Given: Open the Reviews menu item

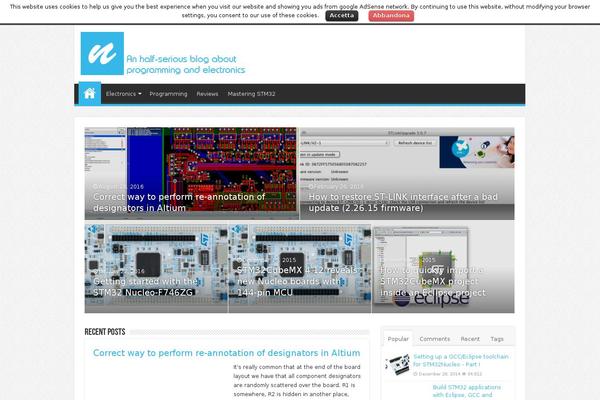Looking at the screenshot, I should pyautogui.click(x=207, y=94).
